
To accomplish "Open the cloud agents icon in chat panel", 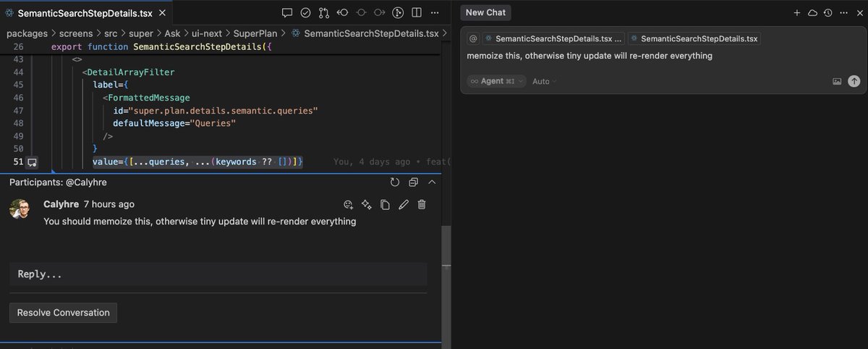I will click(812, 12).
